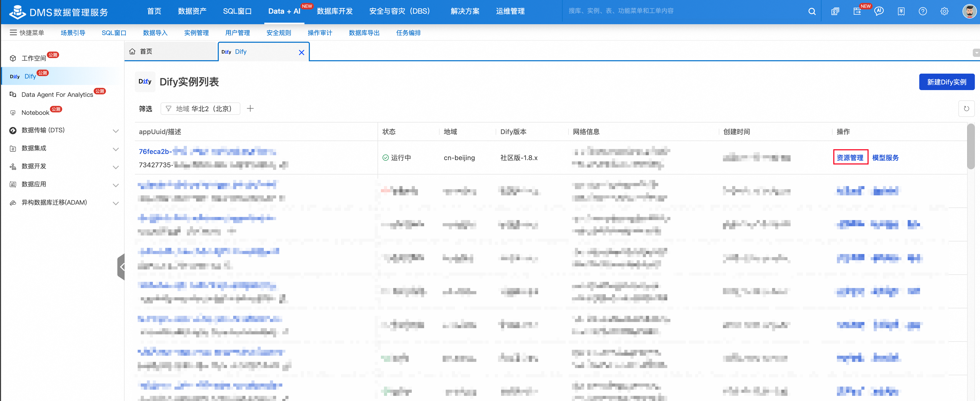Click the 地域 column header
This screenshot has width=980, height=401.
450,132
